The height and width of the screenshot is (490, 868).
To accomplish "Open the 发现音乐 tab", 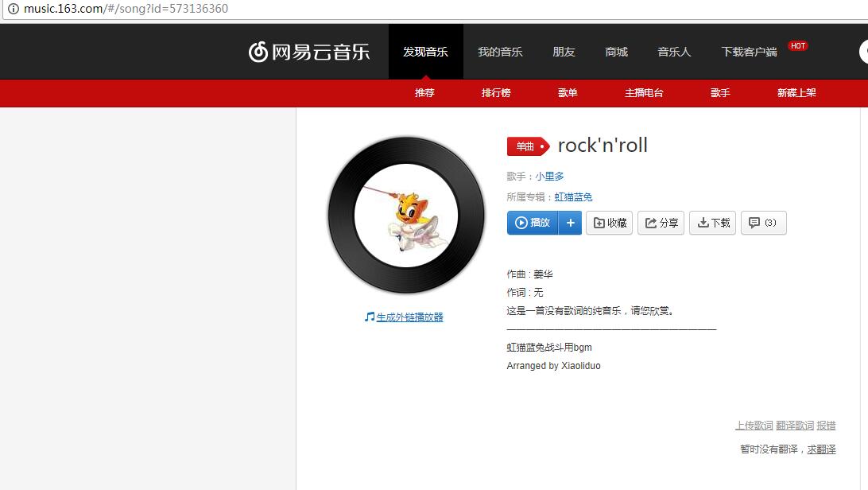I will pyautogui.click(x=426, y=52).
